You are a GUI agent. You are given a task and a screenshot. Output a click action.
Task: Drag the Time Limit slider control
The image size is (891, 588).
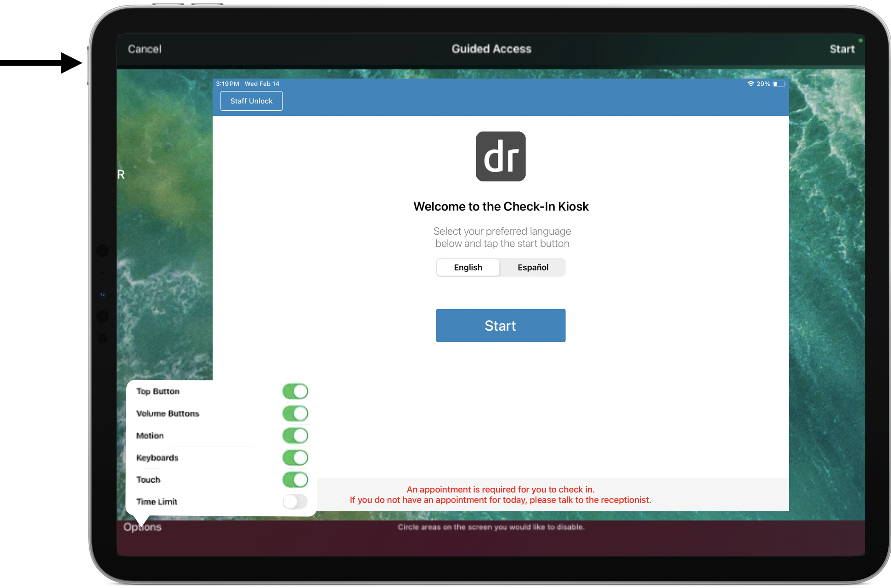295,501
